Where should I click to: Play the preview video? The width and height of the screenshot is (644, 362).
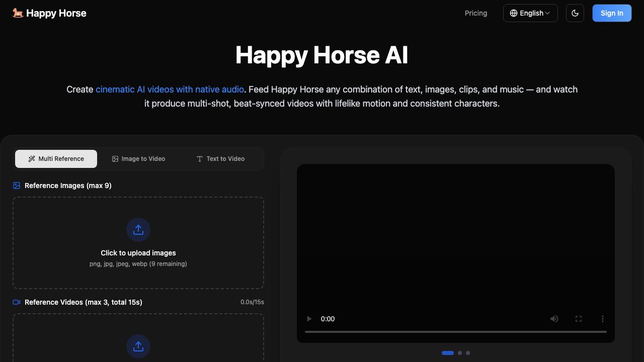click(309, 319)
